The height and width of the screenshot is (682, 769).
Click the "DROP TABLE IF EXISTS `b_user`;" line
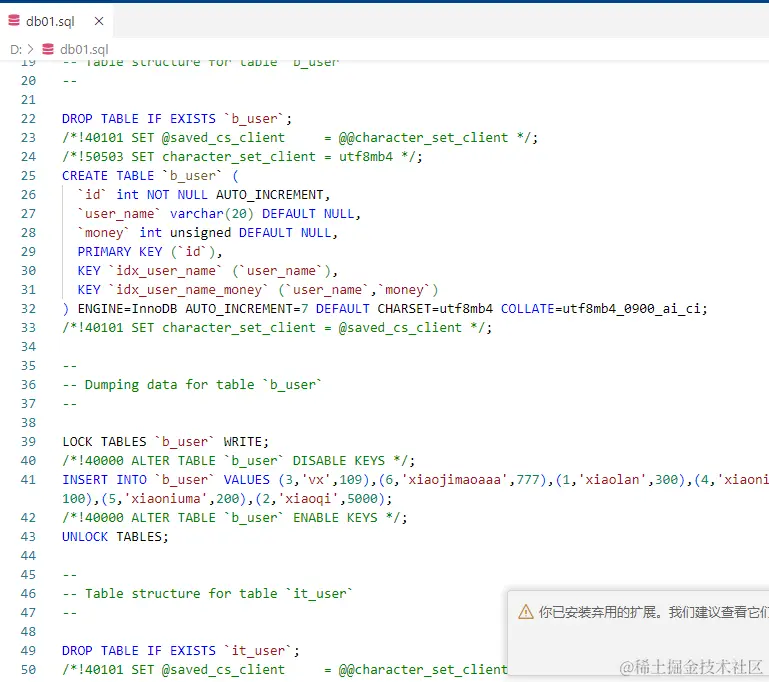point(177,119)
